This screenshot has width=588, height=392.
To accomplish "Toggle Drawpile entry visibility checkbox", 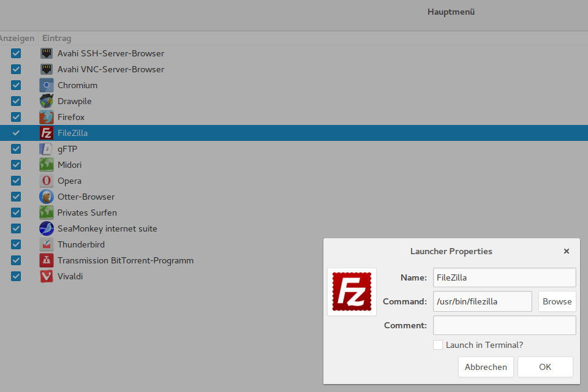I will pos(16,101).
